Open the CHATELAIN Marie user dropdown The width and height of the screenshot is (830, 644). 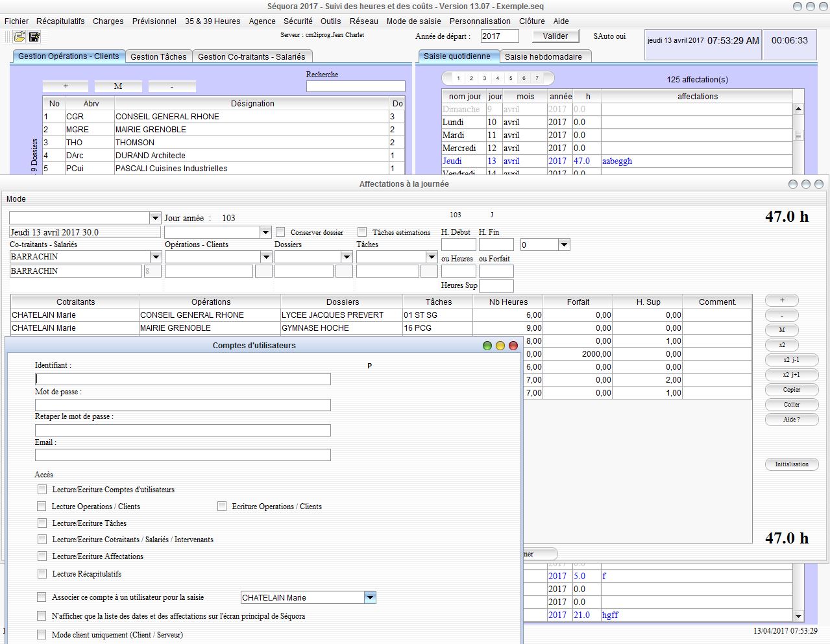pyautogui.click(x=370, y=597)
